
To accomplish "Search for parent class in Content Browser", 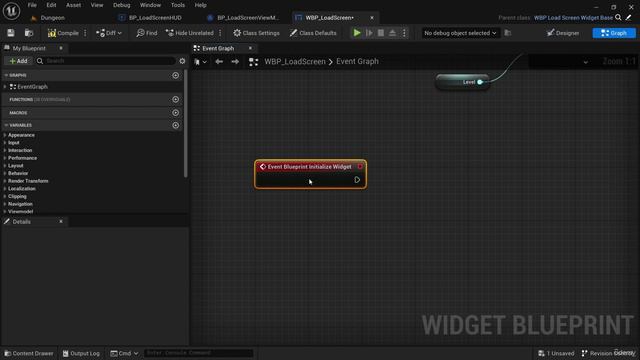I will 618,18.
